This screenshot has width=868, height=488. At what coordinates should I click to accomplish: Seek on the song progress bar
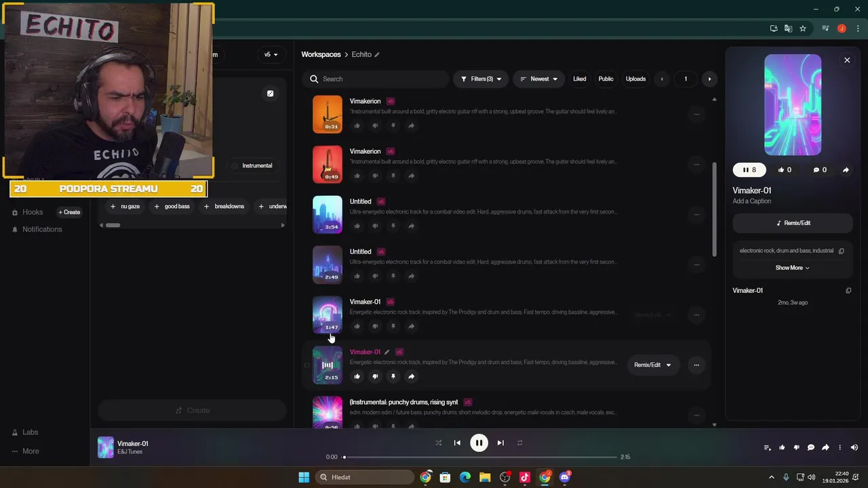click(480, 457)
